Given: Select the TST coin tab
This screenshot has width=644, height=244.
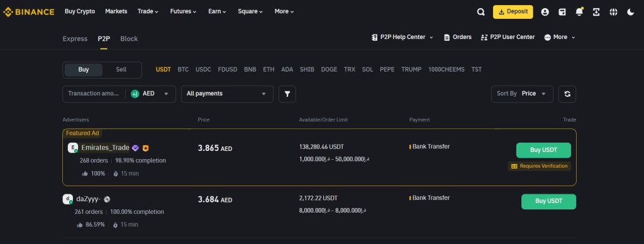Looking at the screenshot, I should (x=477, y=70).
